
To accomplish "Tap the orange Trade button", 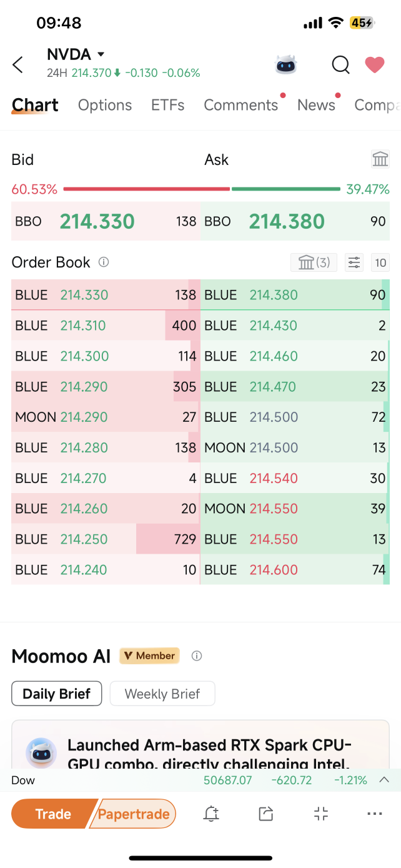I will point(52,814).
